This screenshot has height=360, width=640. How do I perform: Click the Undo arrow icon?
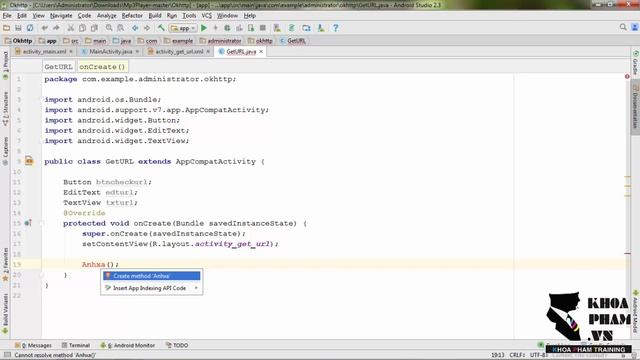(x=44, y=28)
